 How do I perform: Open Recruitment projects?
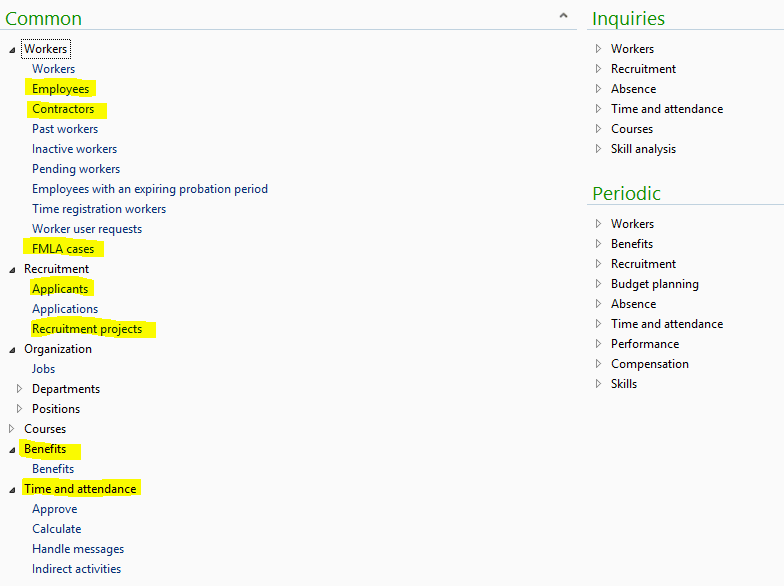pos(87,329)
